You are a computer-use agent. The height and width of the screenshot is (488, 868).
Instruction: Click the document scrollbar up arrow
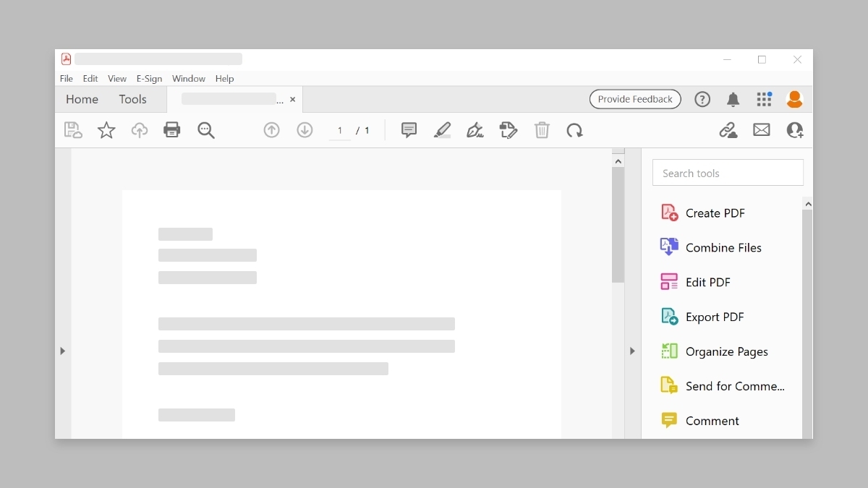coord(618,161)
